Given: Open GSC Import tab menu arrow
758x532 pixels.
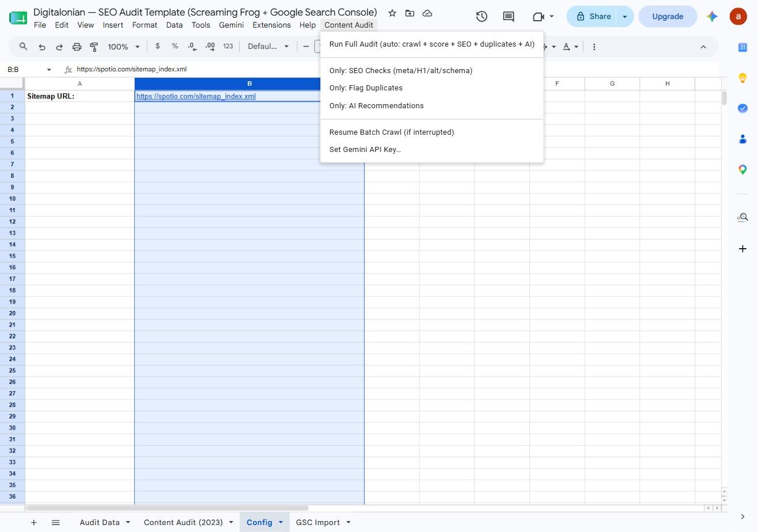Looking at the screenshot, I should point(348,522).
